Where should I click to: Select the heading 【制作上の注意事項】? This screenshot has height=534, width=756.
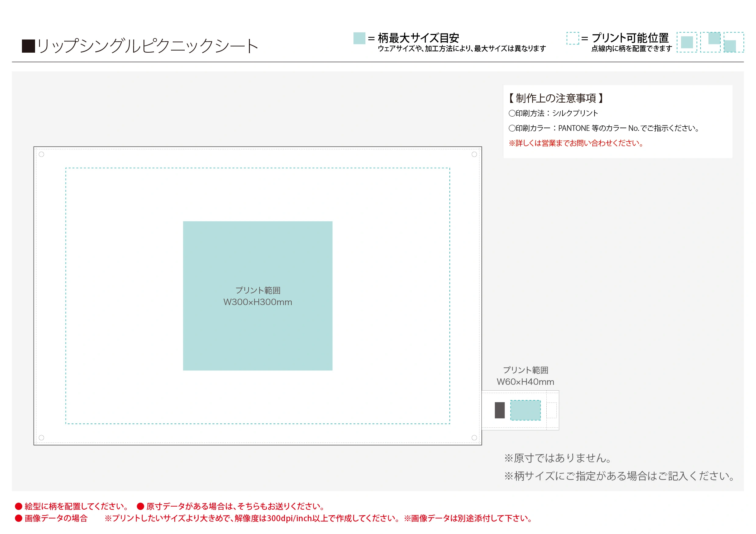pyautogui.click(x=556, y=98)
